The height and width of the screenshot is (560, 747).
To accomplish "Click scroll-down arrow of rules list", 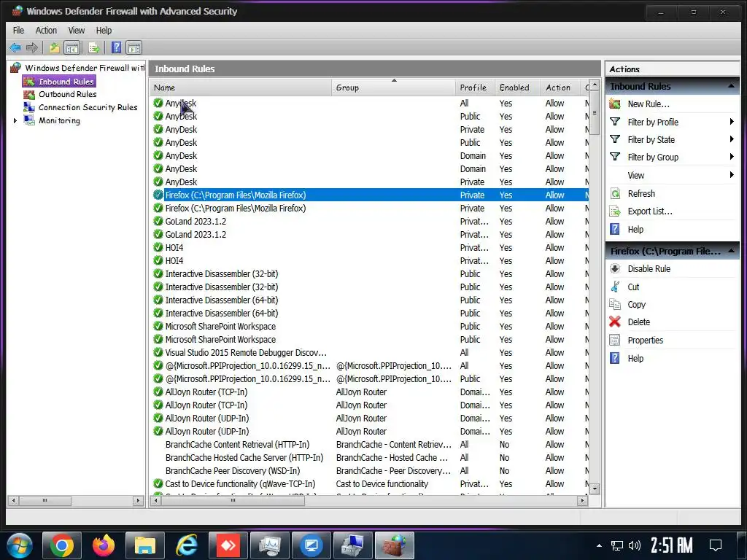I will coord(594,489).
